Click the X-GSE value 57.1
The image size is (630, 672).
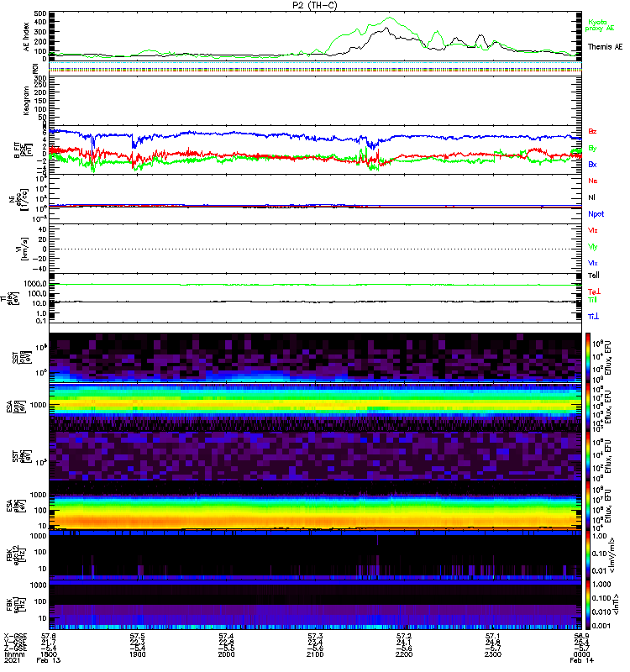click(493, 636)
